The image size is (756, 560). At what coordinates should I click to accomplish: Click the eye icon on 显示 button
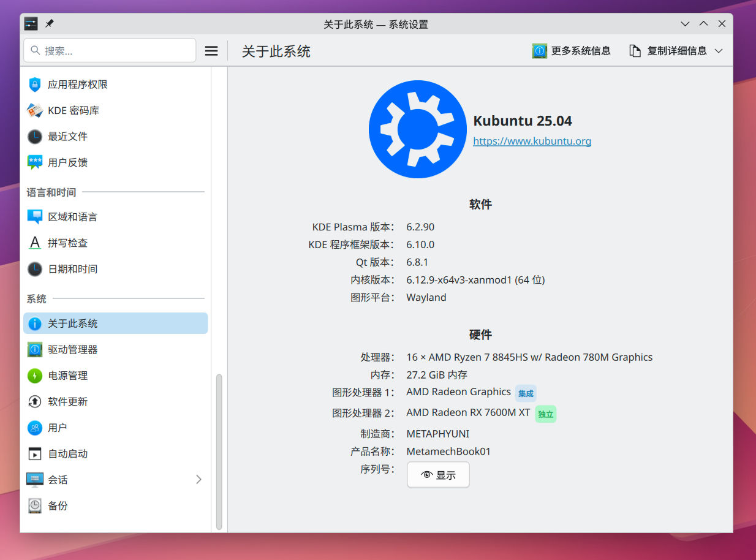427,475
